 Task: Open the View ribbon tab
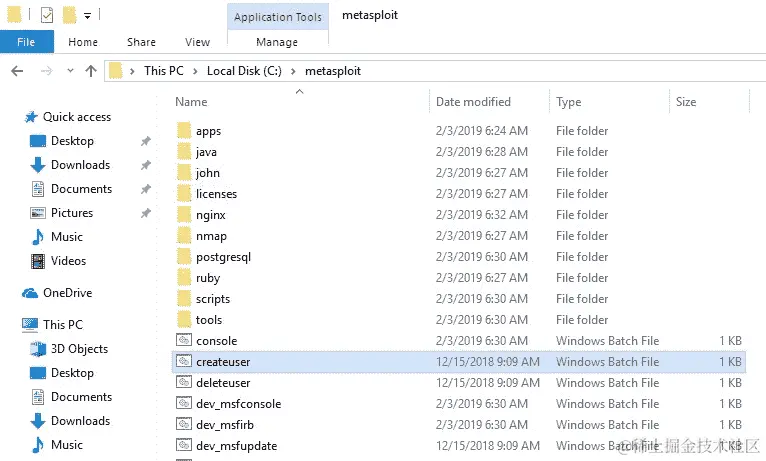197,42
